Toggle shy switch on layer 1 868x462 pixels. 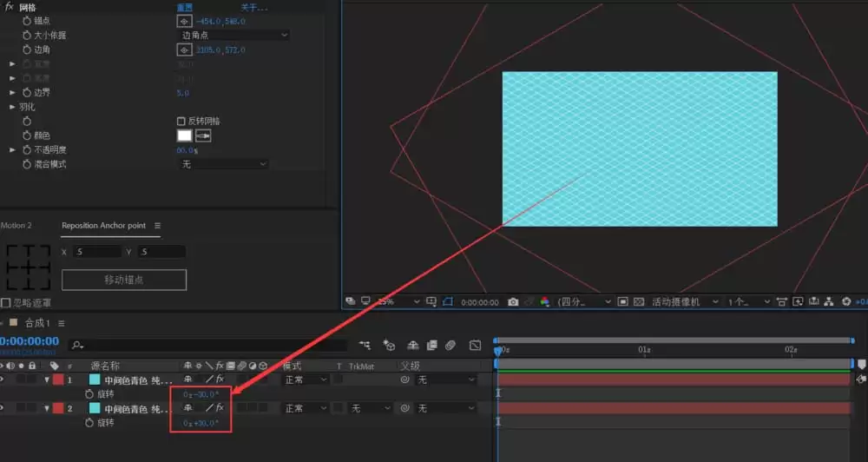(188, 379)
